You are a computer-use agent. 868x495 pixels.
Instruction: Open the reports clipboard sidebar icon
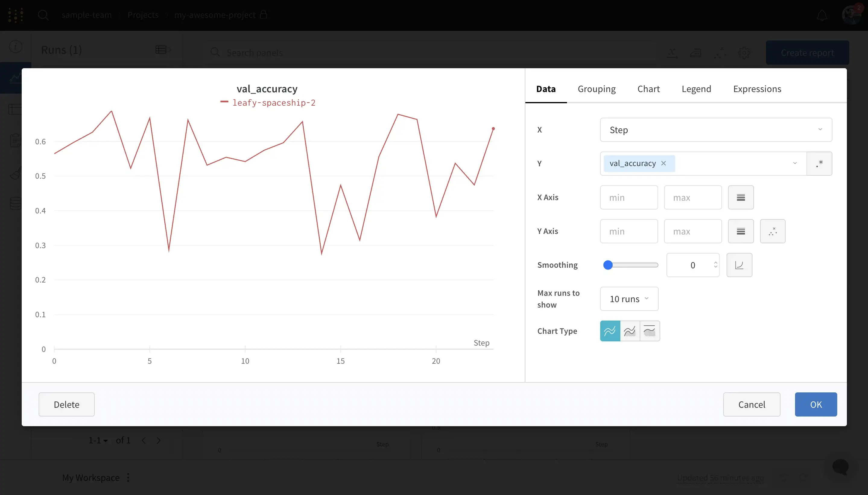(15, 140)
